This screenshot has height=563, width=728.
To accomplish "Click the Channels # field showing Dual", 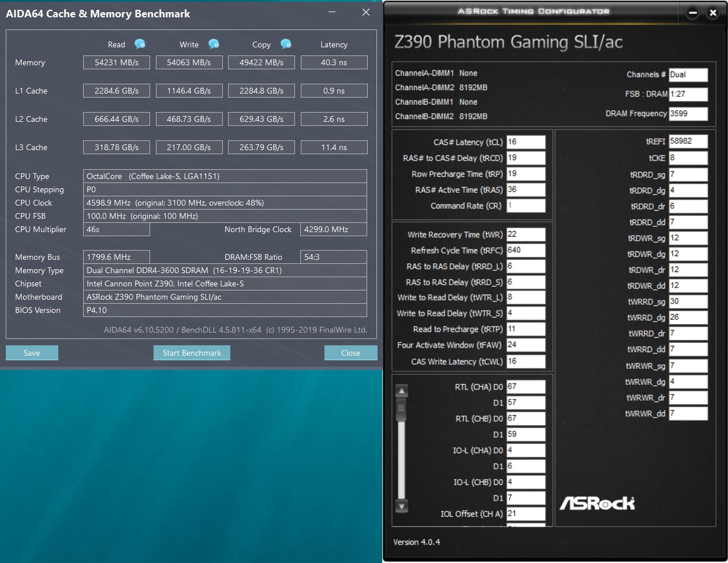I will [x=688, y=74].
